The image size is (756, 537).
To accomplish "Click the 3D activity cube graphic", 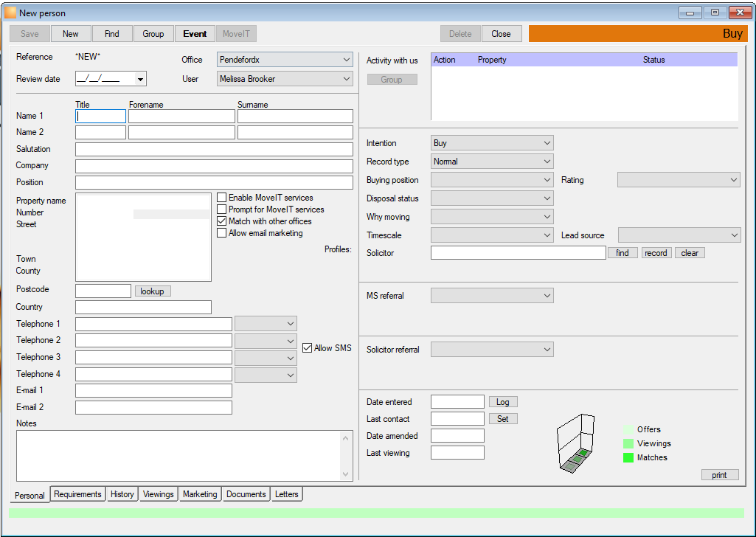I will (576, 443).
